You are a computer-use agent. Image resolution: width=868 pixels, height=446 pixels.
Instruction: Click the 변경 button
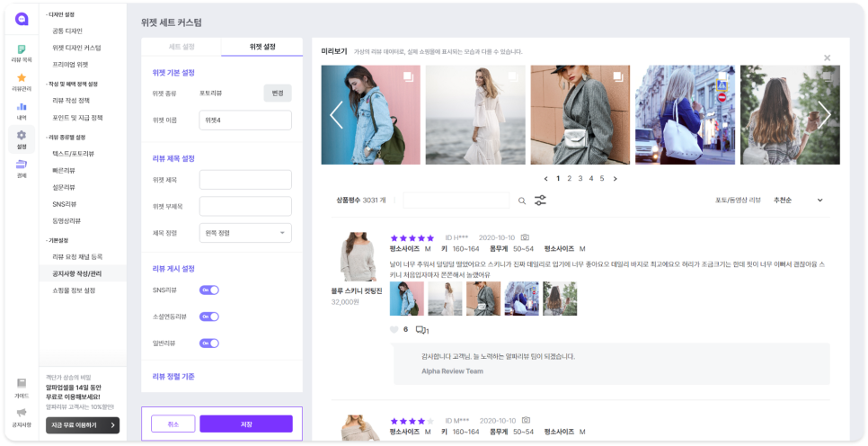pyautogui.click(x=278, y=94)
